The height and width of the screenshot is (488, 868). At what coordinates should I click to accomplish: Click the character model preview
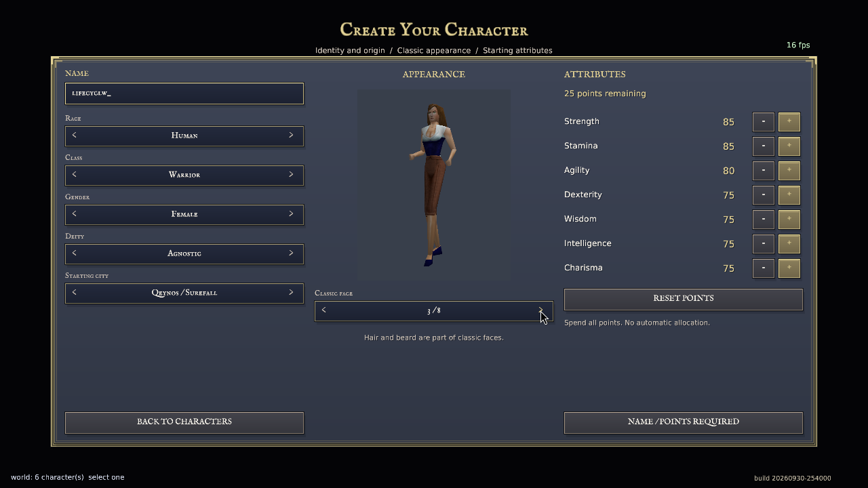tap(434, 185)
